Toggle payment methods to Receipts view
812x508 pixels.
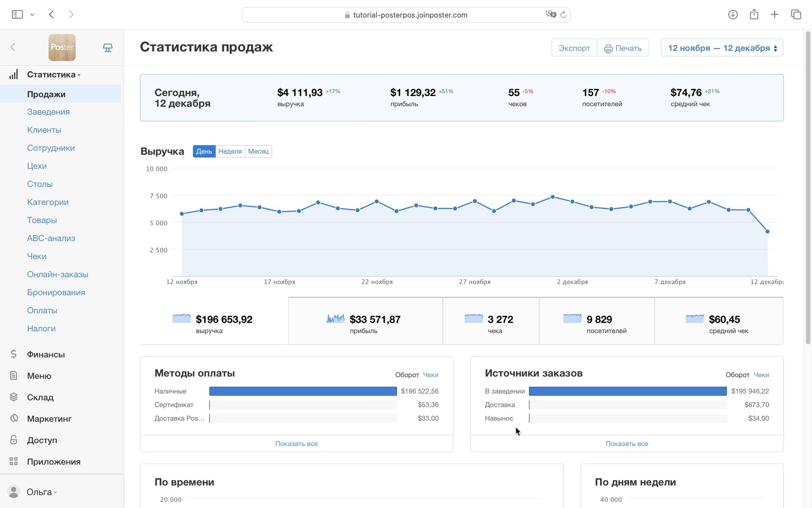431,375
